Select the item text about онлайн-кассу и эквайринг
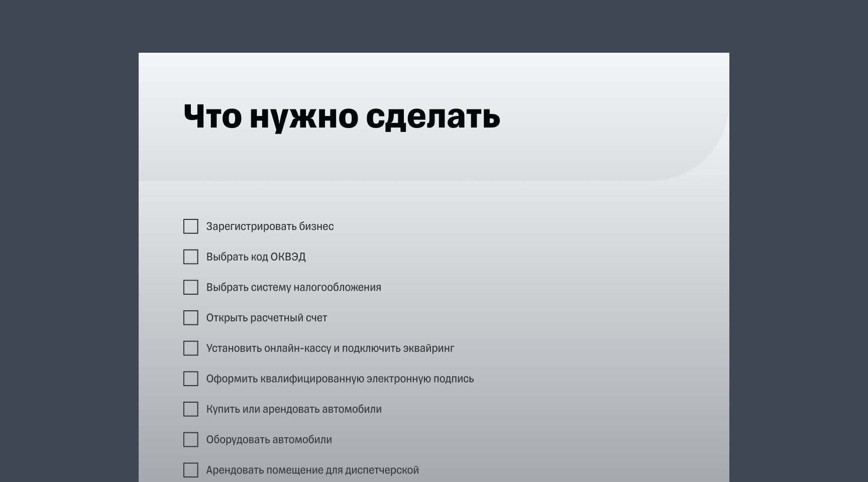 (331, 348)
